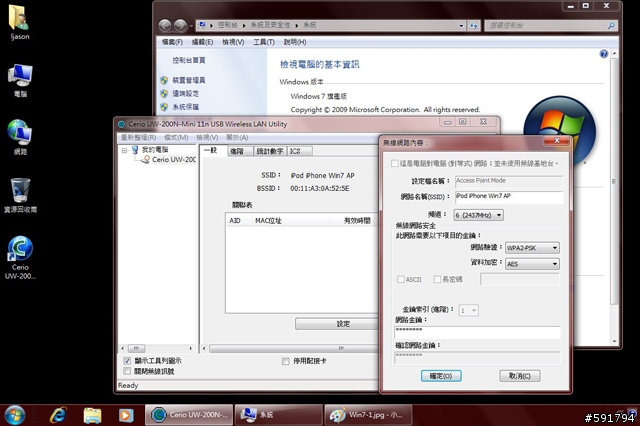This screenshot has width=640, height=426.
Task: Open the WPA2-PSK network authentication dropdown
Action: pos(532,248)
